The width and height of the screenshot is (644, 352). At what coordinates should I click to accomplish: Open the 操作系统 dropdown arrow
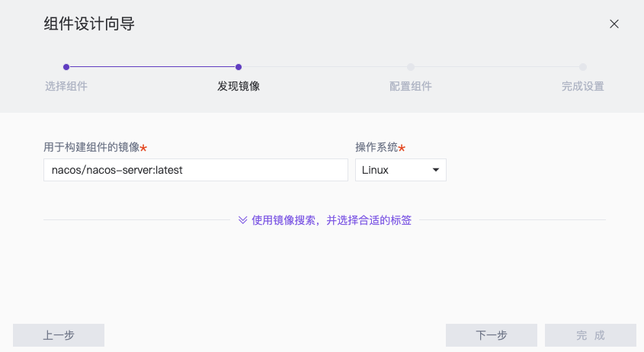(436, 170)
